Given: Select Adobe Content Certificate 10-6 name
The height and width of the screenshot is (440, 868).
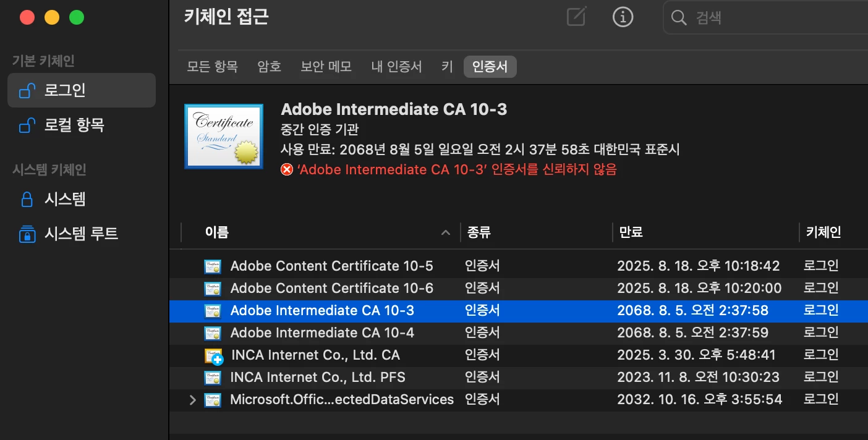Looking at the screenshot, I should click(x=331, y=289).
